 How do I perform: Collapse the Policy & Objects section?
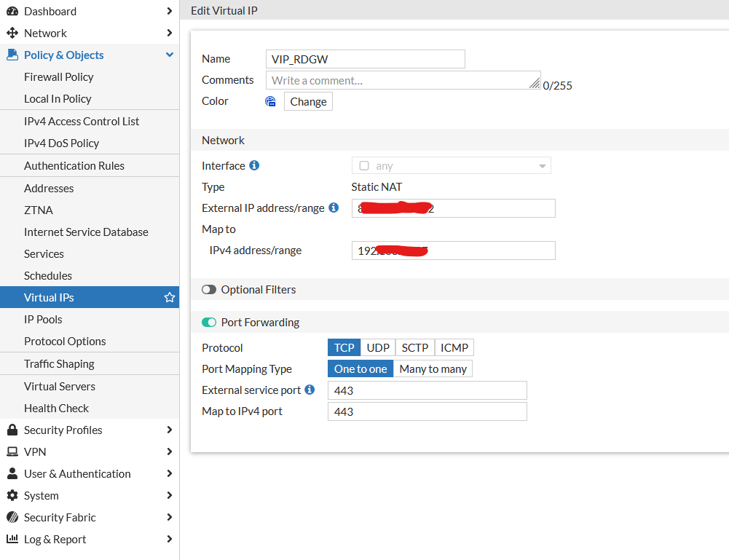pyautogui.click(x=169, y=55)
